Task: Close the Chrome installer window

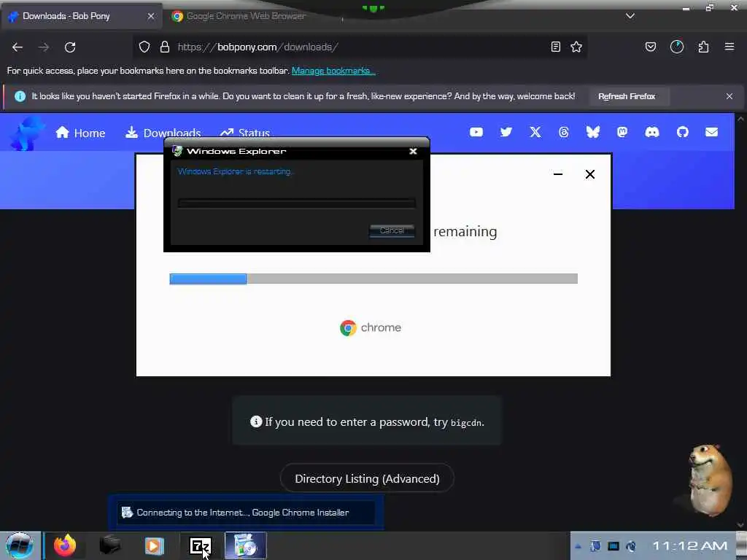Action: tap(589, 174)
